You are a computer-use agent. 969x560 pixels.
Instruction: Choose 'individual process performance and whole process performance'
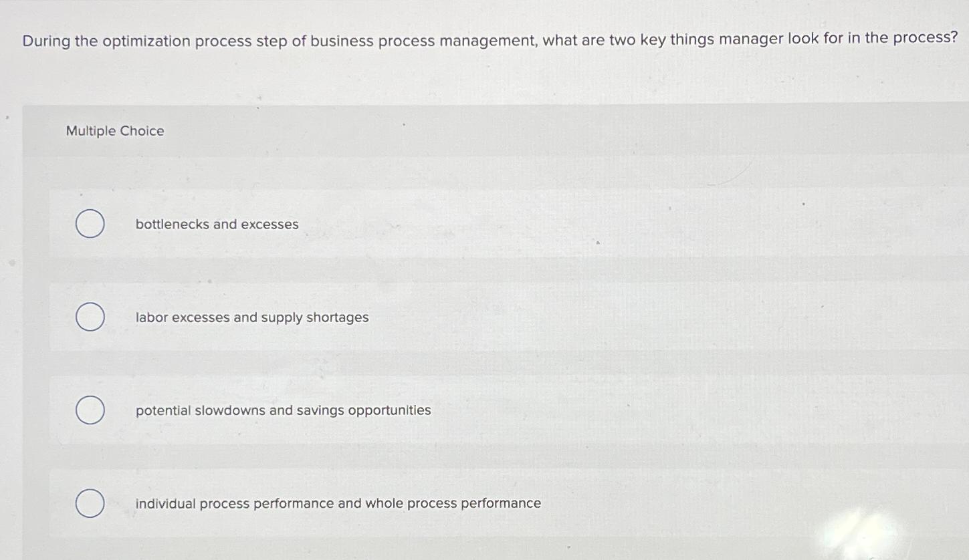pos(337,503)
